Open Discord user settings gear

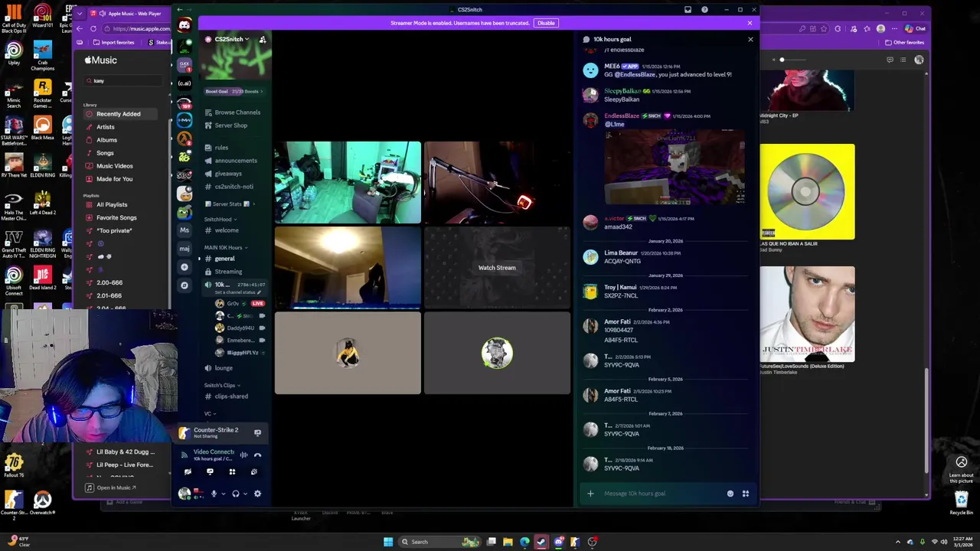coord(257,494)
